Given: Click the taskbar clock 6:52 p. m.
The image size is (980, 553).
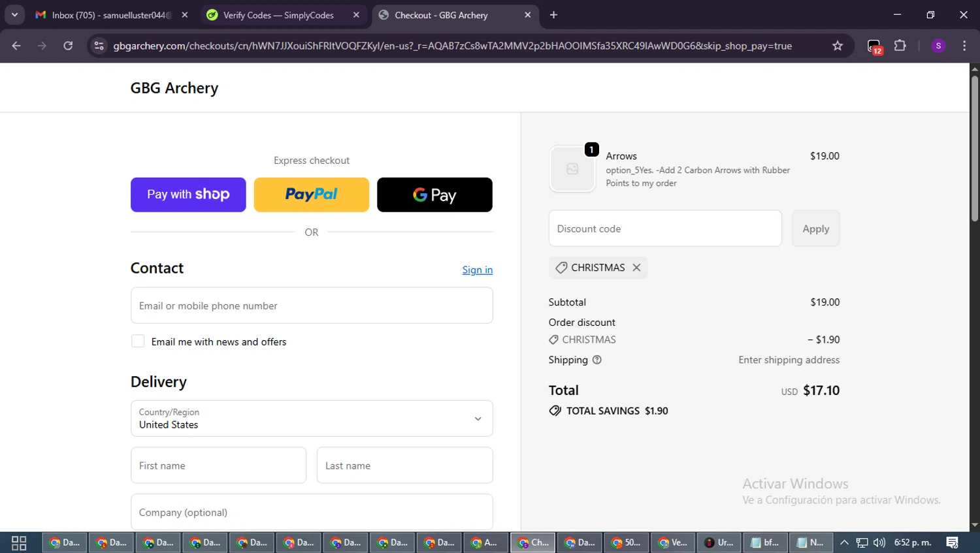Looking at the screenshot, I should tap(913, 543).
